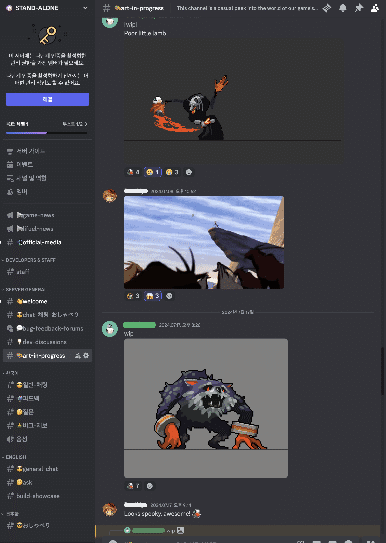Viewport: 386px width, 543px height.
Task: Open the server boost progress bar
Action: (x=46, y=133)
